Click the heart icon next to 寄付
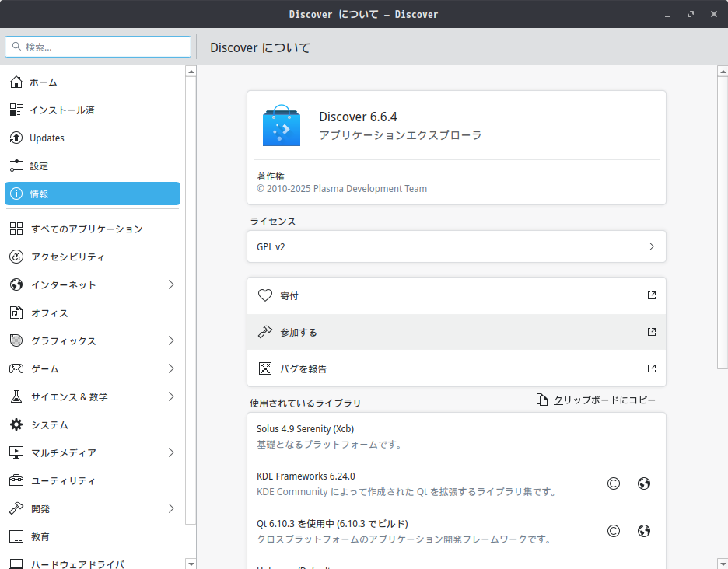This screenshot has width=728, height=569. click(x=265, y=295)
